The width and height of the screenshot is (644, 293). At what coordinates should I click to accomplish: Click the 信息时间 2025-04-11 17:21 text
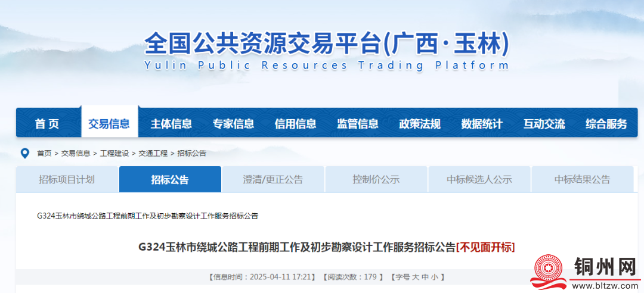[x=262, y=277]
